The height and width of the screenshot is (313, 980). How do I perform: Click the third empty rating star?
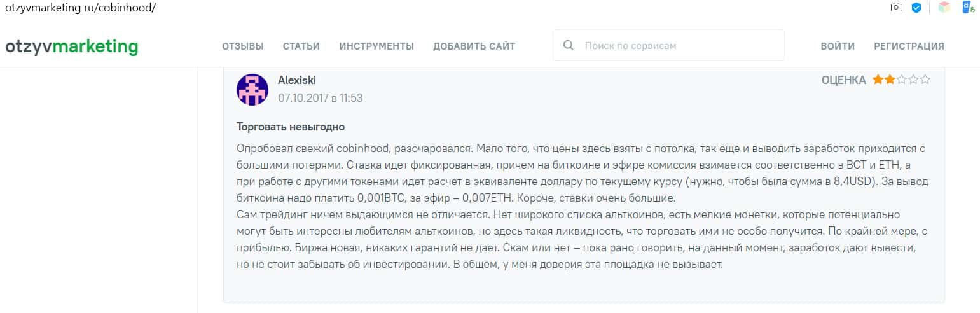click(x=901, y=80)
